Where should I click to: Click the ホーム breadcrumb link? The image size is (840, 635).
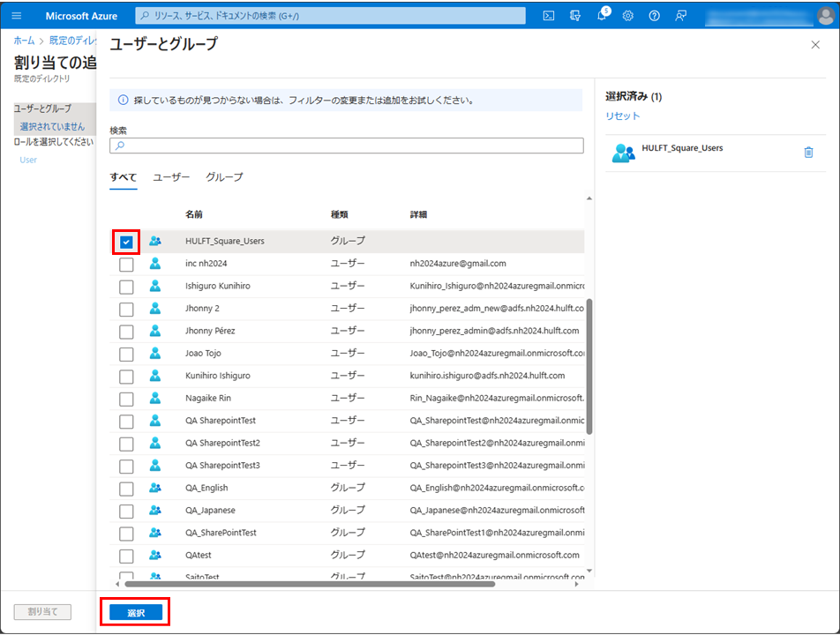[24, 41]
